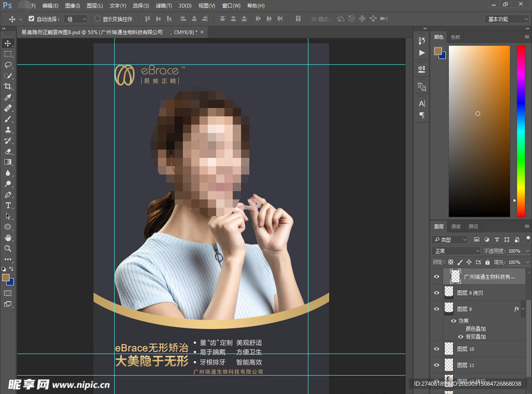Select the Horizontal Type tool
The width and height of the screenshot is (532, 394).
tap(8, 206)
